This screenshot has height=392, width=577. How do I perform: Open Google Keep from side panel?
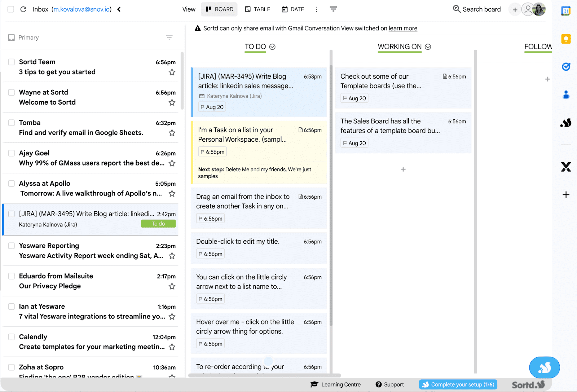[x=566, y=39]
